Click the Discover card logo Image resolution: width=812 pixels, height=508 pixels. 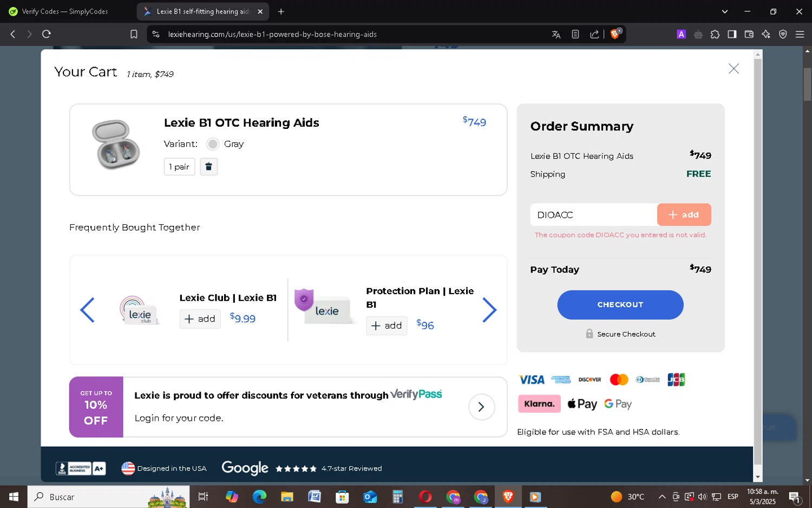pyautogui.click(x=590, y=380)
